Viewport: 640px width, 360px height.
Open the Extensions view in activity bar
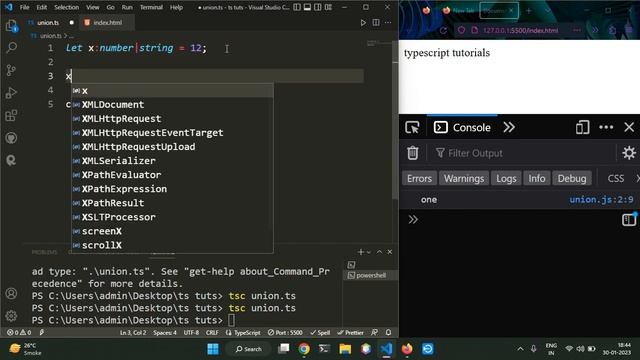pyautogui.click(x=11, y=116)
